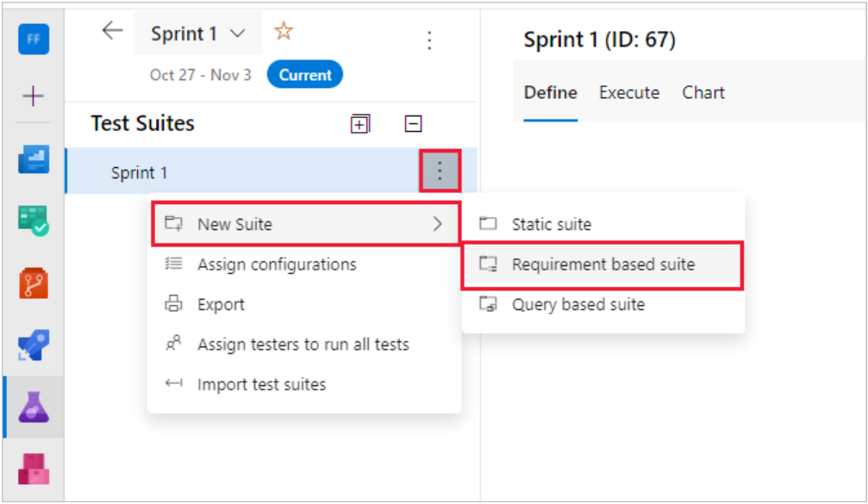The width and height of the screenshot is (868, 504).
Task: Click Sprint 1 suite more options button
Action: [440, 171]
